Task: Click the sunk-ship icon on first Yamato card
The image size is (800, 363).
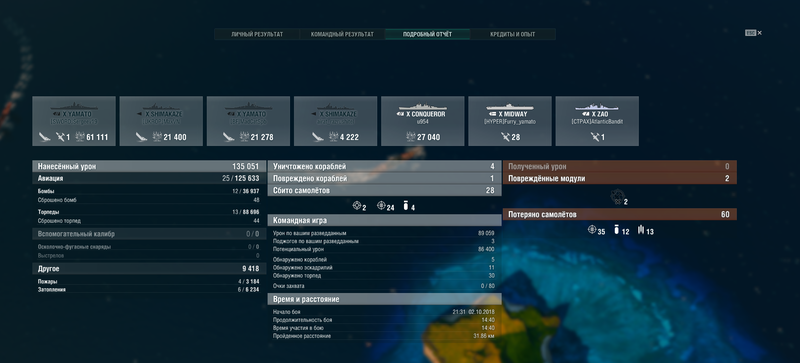Action: [44, 137]
